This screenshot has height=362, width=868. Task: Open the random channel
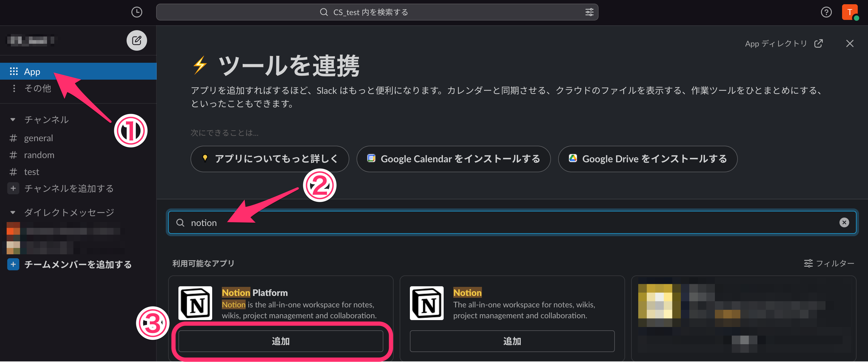pos(78,155)
